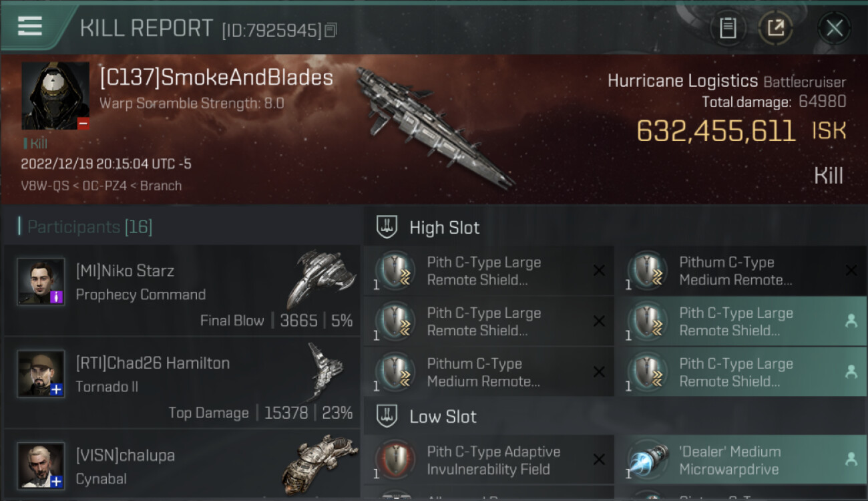Select the Hurricane Logistics ship image
This screenshot has width=868, height=501.
pyautogui.click(x=434, y=127)
